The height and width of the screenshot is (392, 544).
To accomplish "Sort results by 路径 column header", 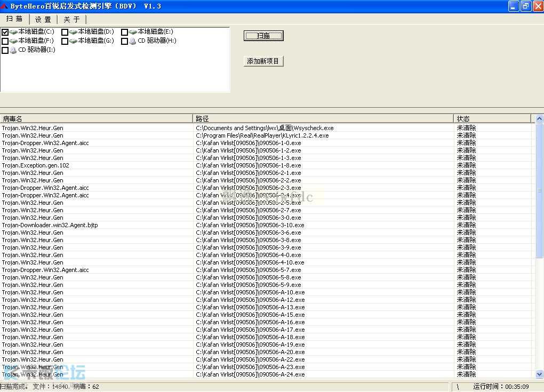I will pyautogui.click(x=323, y=118).
